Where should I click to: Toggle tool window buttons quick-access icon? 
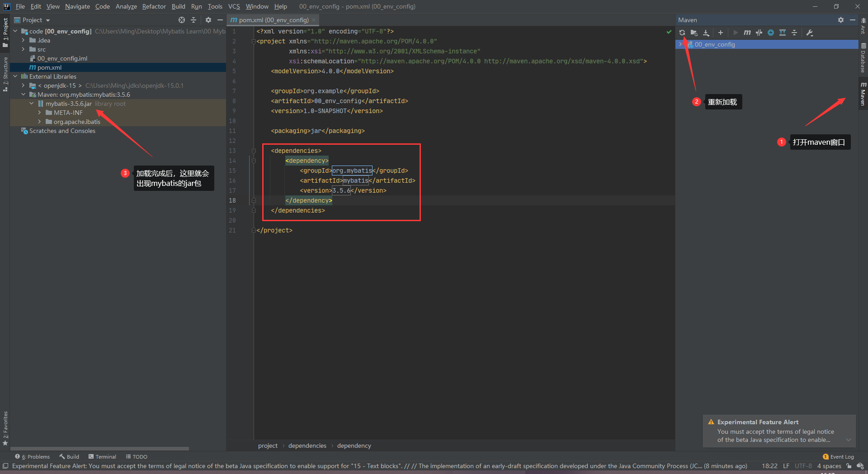5,466
